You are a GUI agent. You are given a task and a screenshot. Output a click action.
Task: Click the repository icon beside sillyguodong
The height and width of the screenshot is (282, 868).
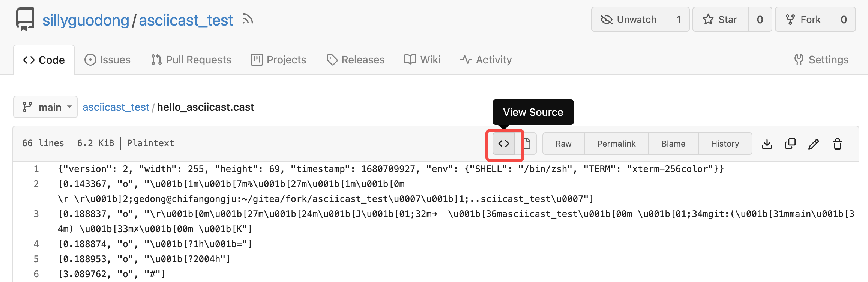(x=25, y=19)
